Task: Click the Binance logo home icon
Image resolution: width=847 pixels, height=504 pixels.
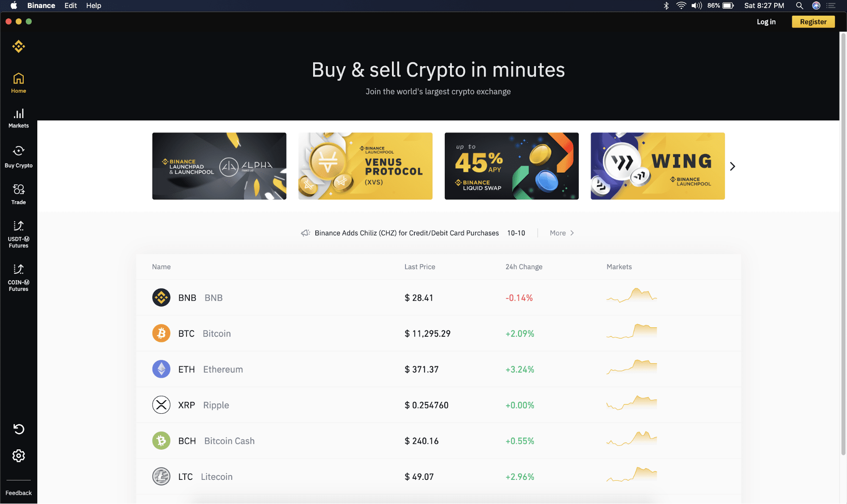Action: pyautogui.click(x=18, y=47)
